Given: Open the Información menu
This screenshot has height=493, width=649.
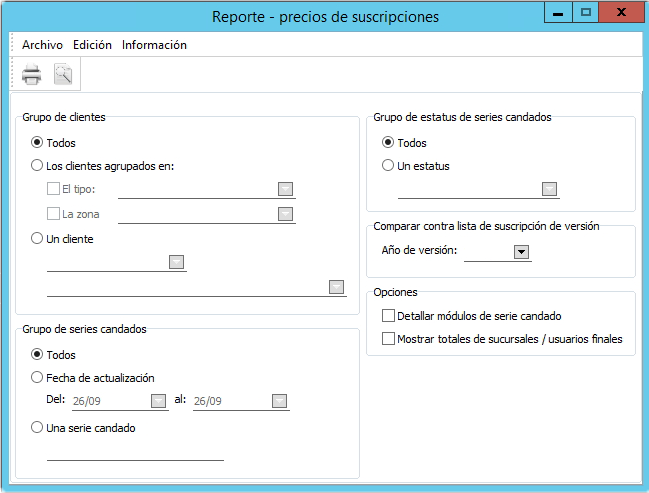Looking at the screenshot, I should coord(154,45).
